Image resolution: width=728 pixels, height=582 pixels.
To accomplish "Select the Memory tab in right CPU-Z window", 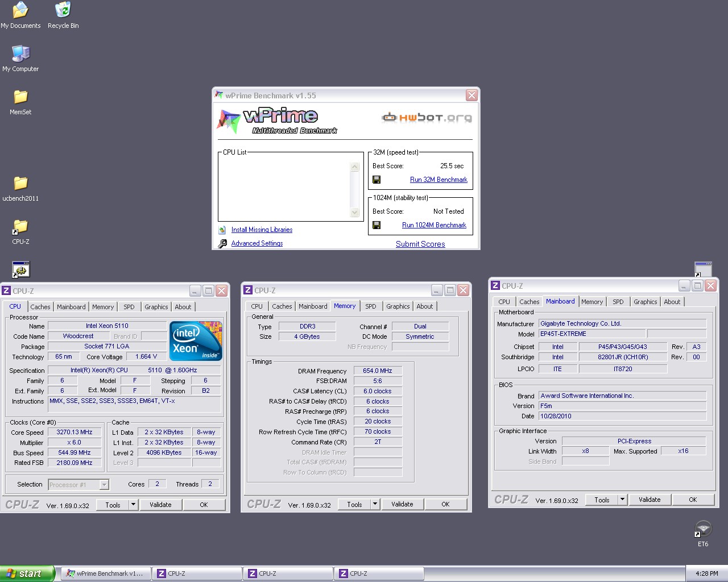I will click(592, 302).
